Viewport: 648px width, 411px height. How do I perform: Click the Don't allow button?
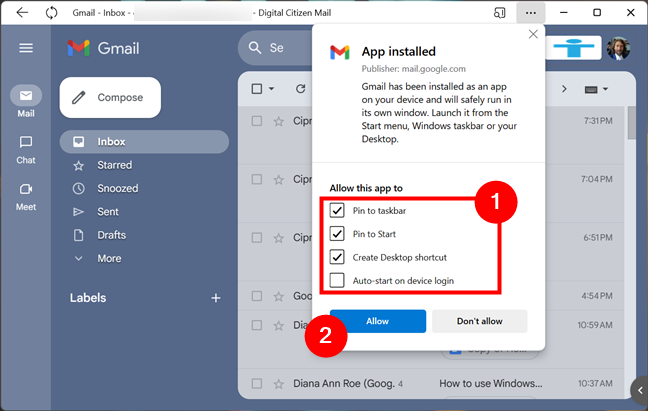(x=479, y=321)
